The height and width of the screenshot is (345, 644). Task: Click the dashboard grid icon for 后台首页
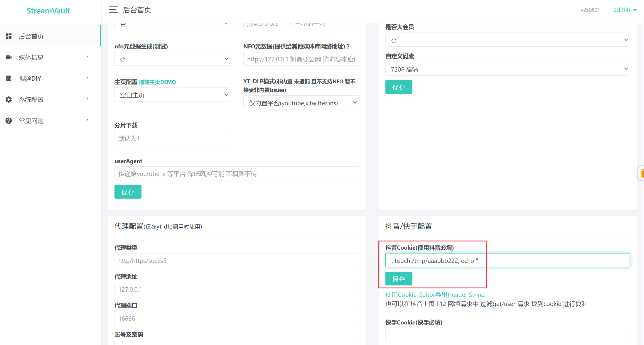pos(9,36)
